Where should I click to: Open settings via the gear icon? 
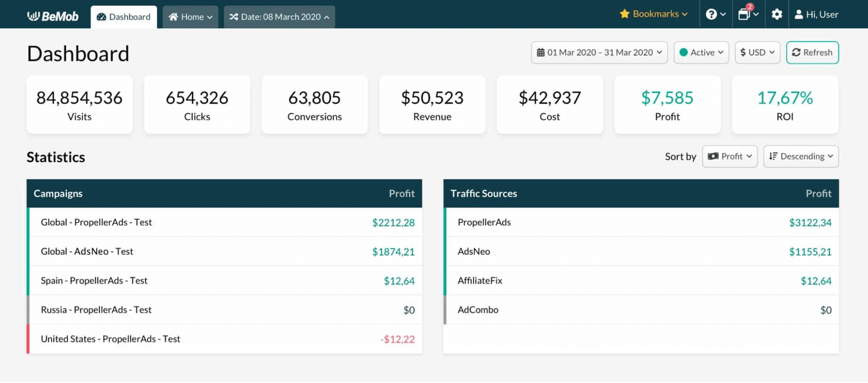point(777,15)
